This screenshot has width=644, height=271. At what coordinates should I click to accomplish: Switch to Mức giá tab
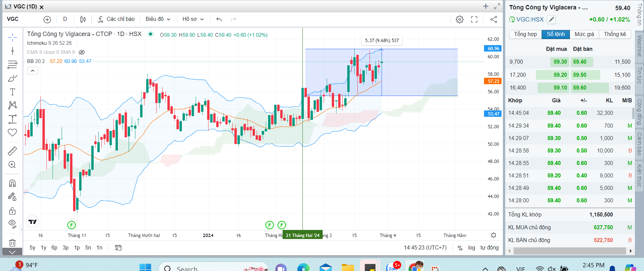584,34
